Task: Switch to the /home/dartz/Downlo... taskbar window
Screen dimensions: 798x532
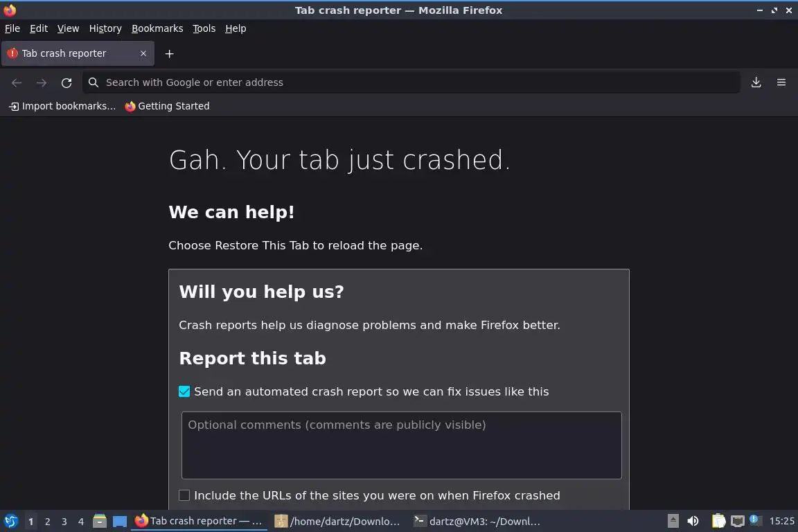Action: [337, 521]
